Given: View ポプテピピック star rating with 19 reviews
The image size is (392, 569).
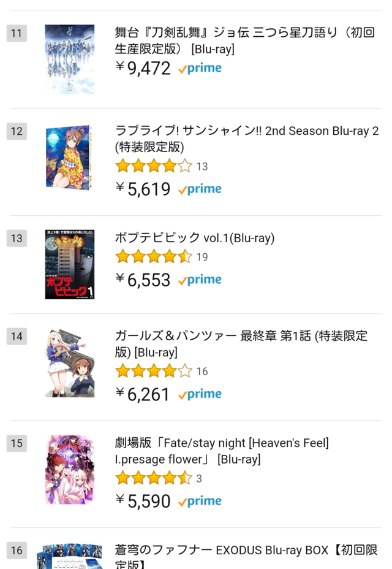Looking at the screenshot, I should [154, 257].
